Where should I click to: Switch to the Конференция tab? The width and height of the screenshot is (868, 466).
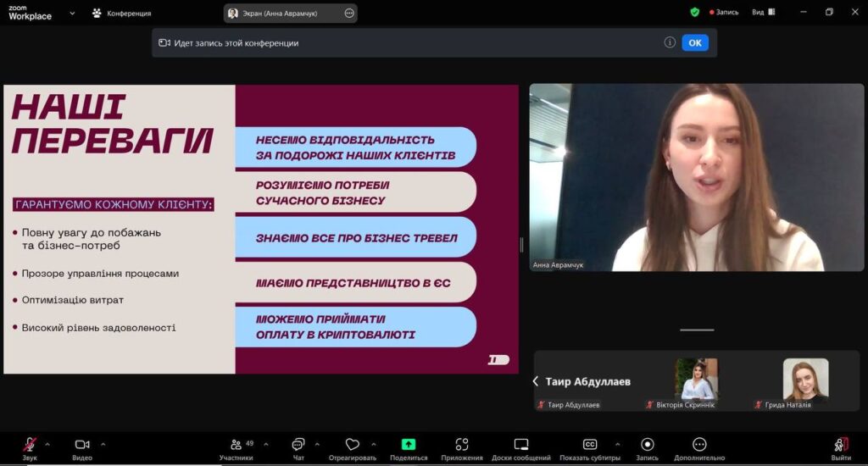[x=121, y=13]
